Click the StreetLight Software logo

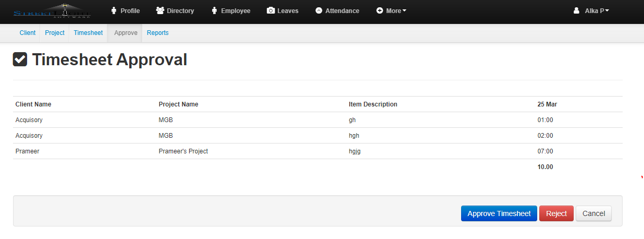(x=52, y=11)
